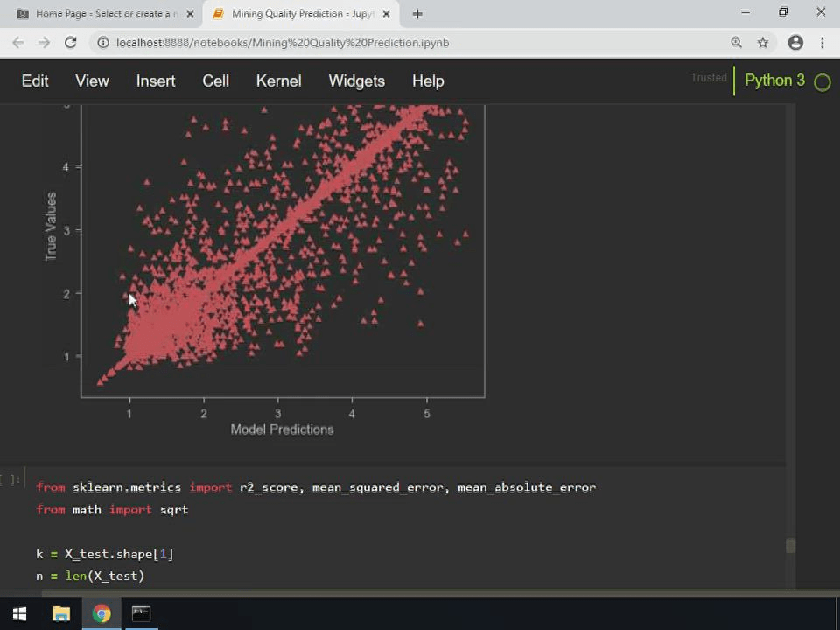This screenshot has width=840, height=630.
Task: Click the browser back navigation arrow
Action: click(18, 42)
